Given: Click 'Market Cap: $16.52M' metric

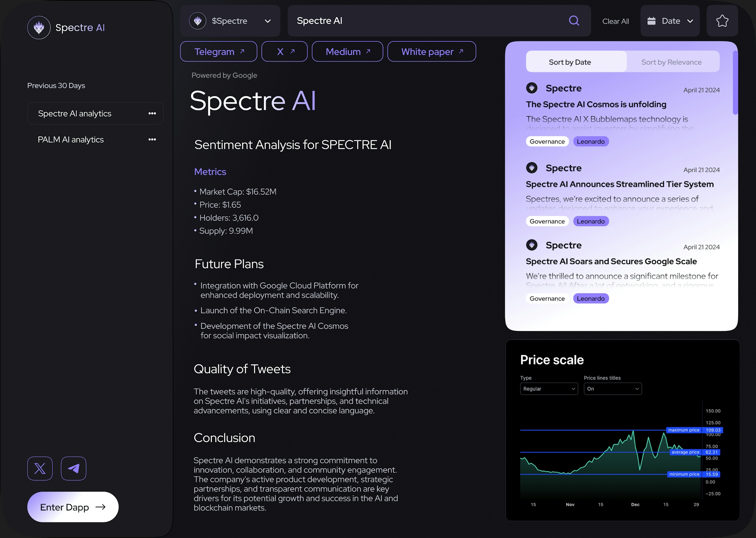Looking at the screenshot, I should pyautogui.click(x=238, y=192).
